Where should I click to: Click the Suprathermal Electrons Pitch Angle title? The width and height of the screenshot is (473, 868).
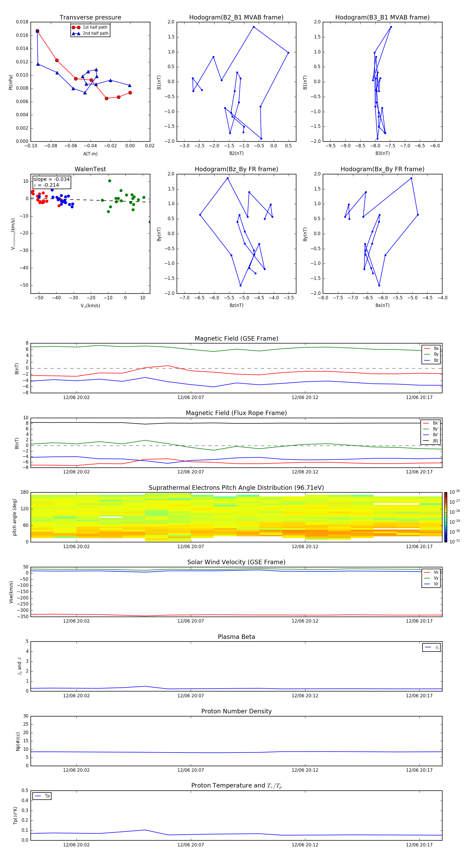pos(236,488)
